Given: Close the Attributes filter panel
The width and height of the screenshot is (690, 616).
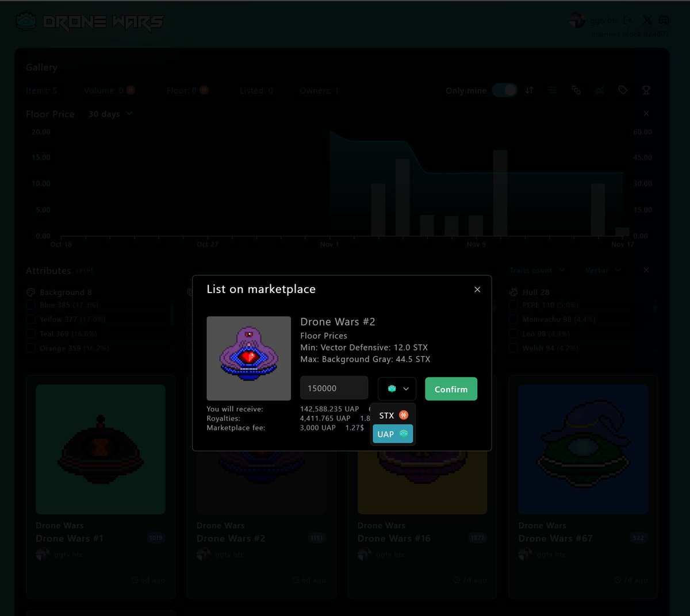Looking at the screenshot, I should pos(646,270).
